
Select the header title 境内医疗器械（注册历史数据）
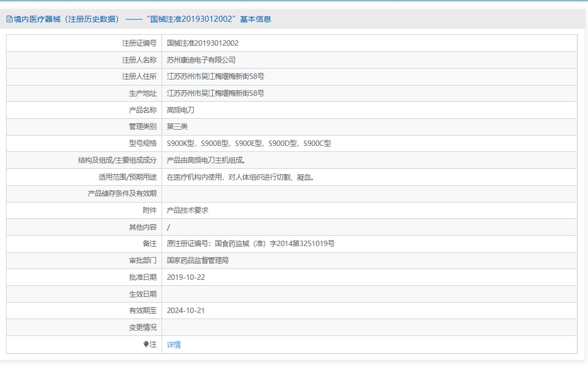pos(67,19)
